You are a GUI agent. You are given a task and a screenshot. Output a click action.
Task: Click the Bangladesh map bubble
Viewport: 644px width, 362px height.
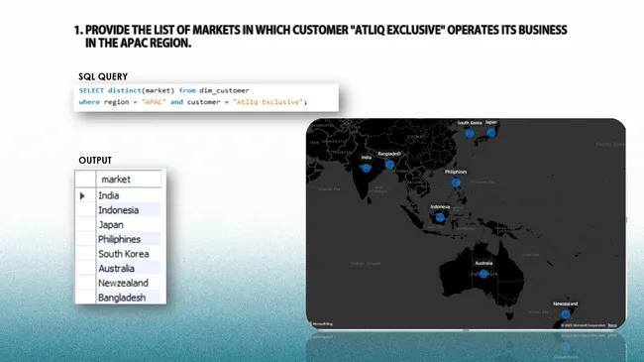[x=389, y=165]
